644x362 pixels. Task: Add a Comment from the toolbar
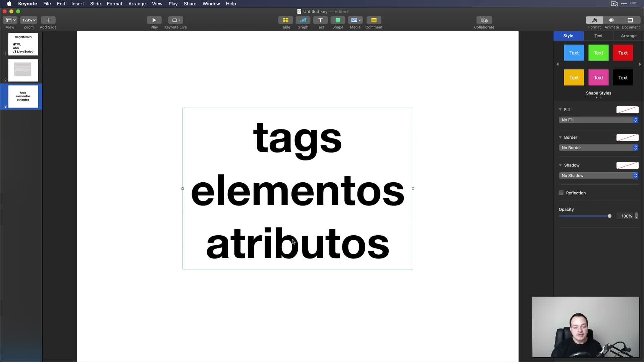(374, 20)
